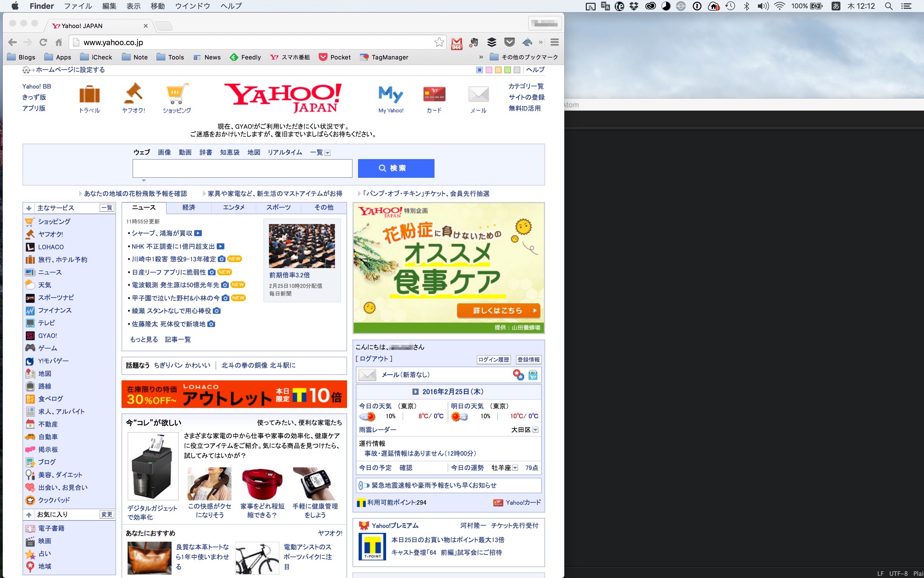Click the 詳しくはこちら banner button
The height and width of the screenshot is (578, 924).
pyautogui.click(x=499, y=310)
